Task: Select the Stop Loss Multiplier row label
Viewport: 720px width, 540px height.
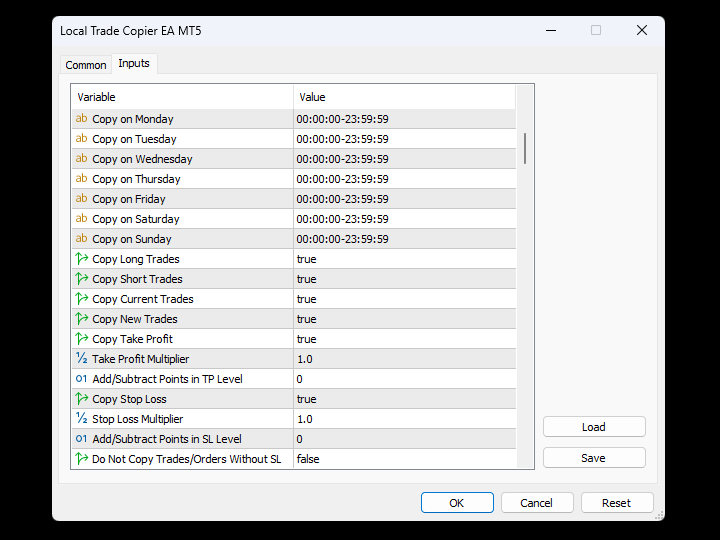Action: (x=137, y=419)
